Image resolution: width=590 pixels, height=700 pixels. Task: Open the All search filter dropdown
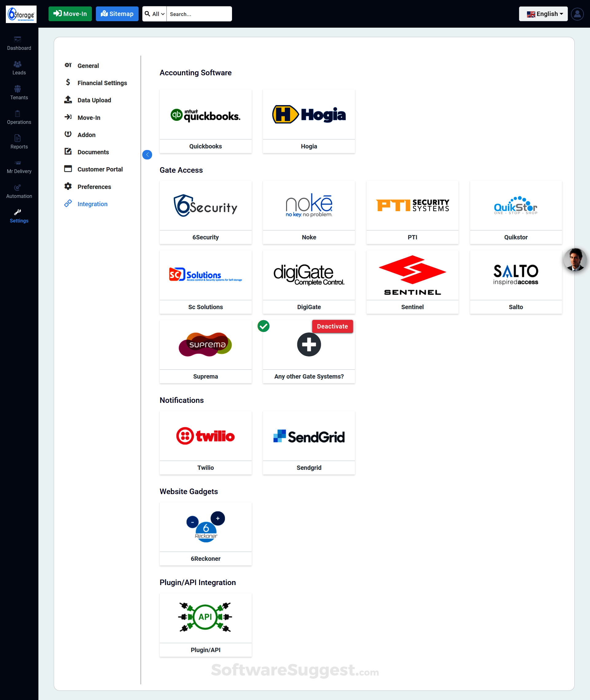[155, 14]
